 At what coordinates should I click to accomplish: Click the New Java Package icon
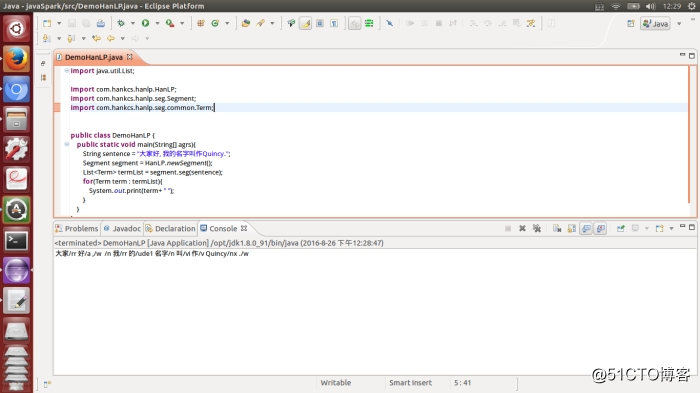201,23
